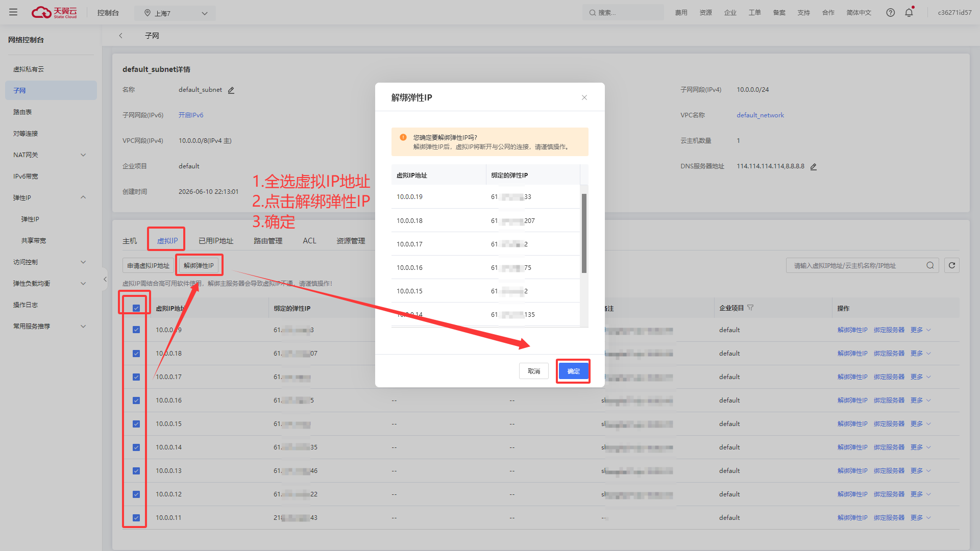980x551 pixels.
Task: Go back using the arrow beside 子网
Action: point(121,36)
